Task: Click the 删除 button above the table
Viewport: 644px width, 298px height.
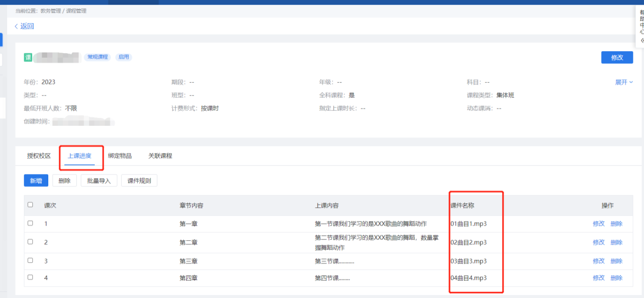Action: point(64,181)
